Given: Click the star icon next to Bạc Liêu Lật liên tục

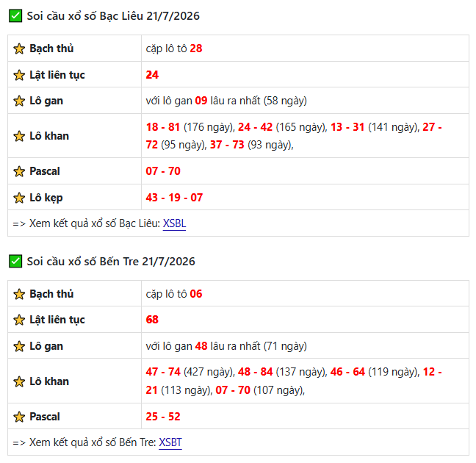Looking at the screenshot, I should click(19, 75).
